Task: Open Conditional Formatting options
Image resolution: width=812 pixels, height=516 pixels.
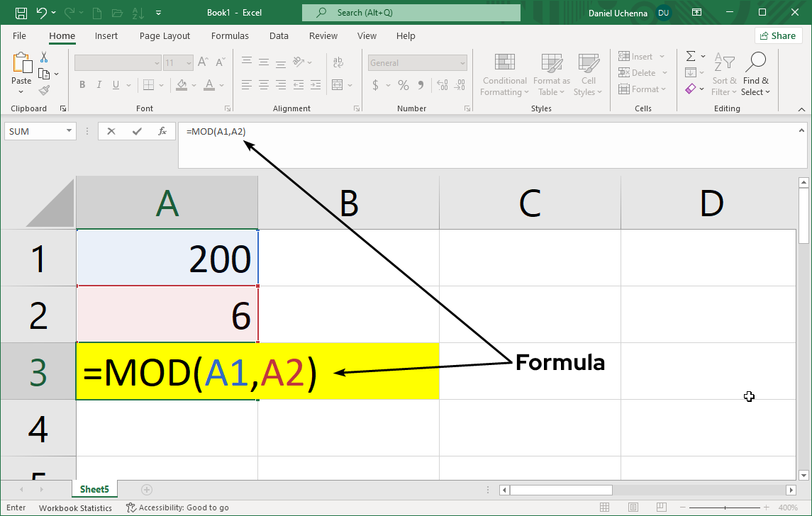Action: tap(504, 74)
